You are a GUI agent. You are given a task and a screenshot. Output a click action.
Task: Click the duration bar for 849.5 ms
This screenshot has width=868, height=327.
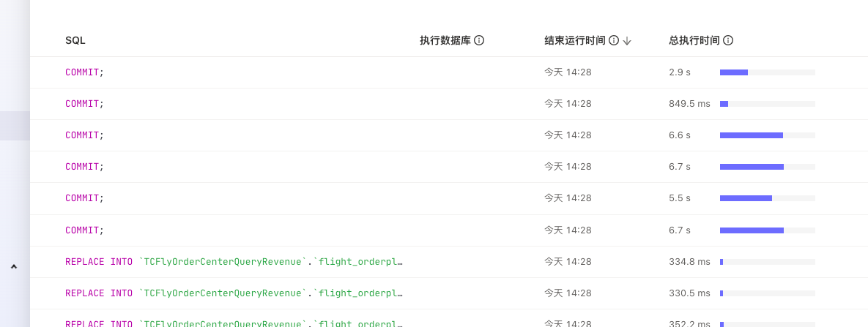pos(724,104)
